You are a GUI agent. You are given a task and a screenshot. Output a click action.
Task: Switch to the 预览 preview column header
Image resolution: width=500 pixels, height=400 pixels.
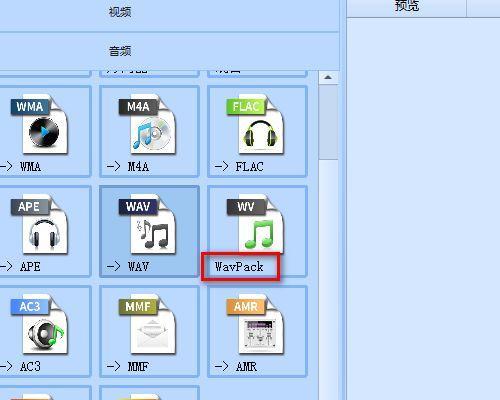tap(406, 7)
